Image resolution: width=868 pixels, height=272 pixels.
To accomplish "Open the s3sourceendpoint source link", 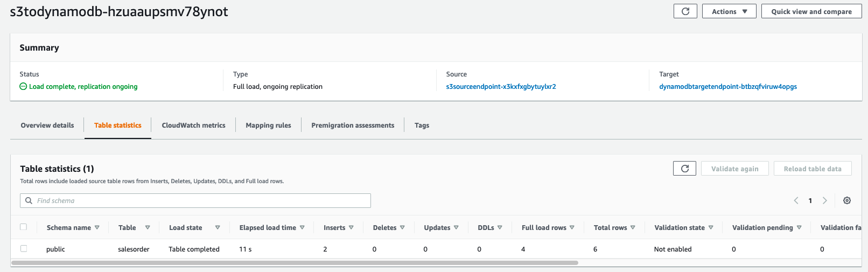I will [x=501, y=87].
